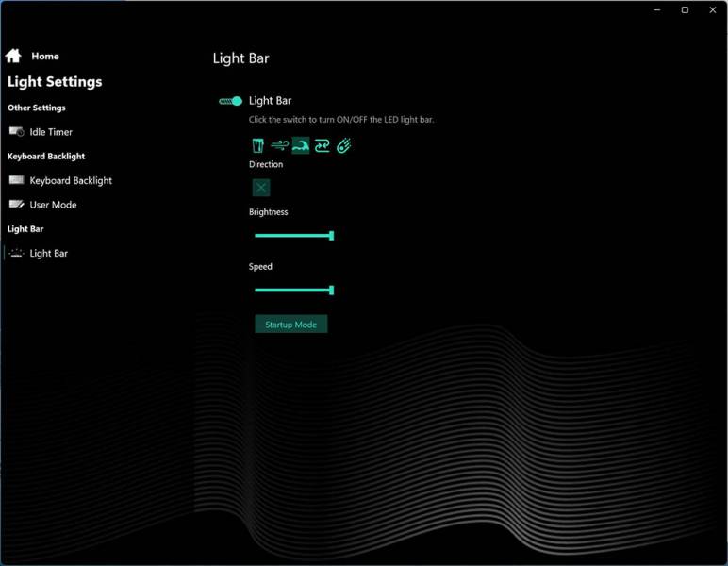Click the User Mode pencil icon
This screenshot has height=566, width=728.
[16, 205]
